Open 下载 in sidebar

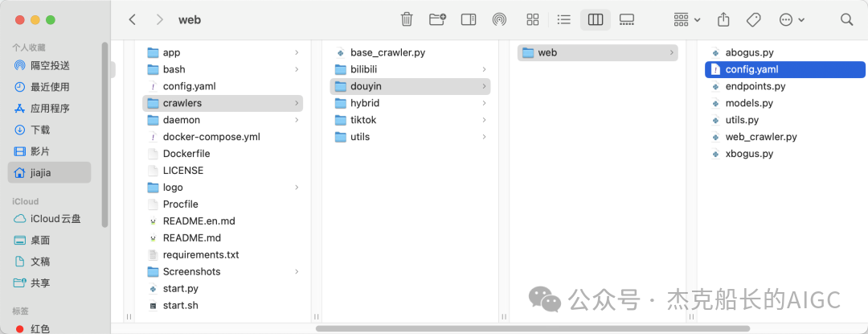(50, 130)
